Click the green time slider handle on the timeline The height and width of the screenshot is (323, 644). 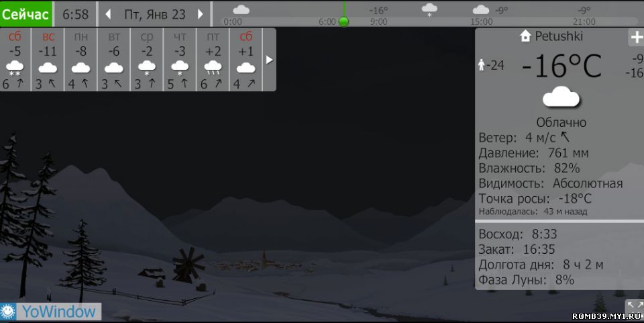pos(344,21)
